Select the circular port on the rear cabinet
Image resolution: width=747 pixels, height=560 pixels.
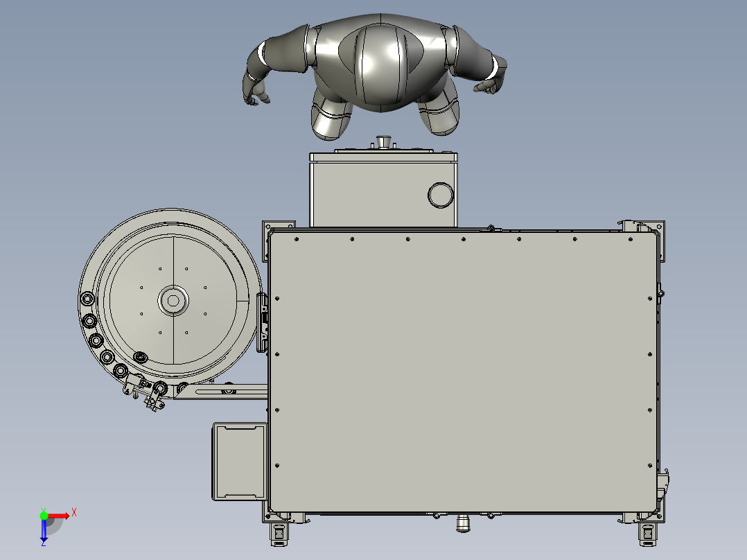(x=441, y=195)
